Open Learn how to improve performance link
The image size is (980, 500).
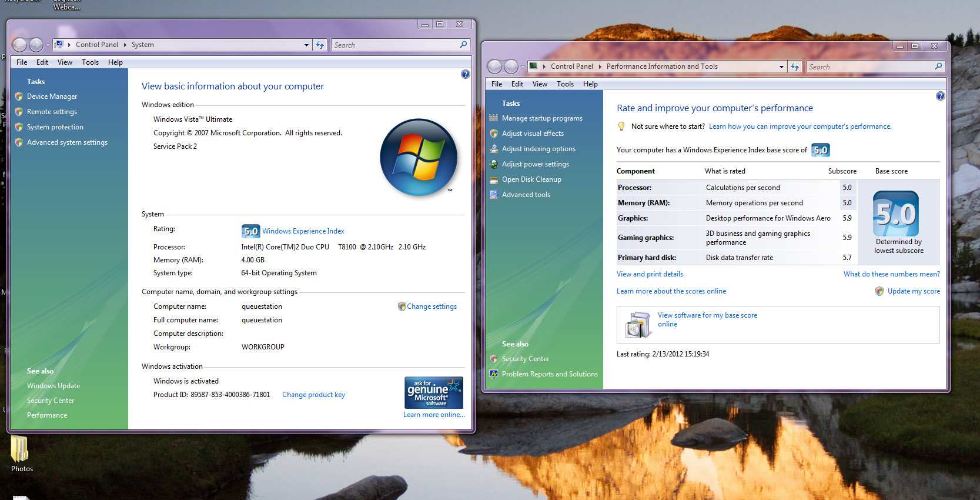click(x=800, y=126)
